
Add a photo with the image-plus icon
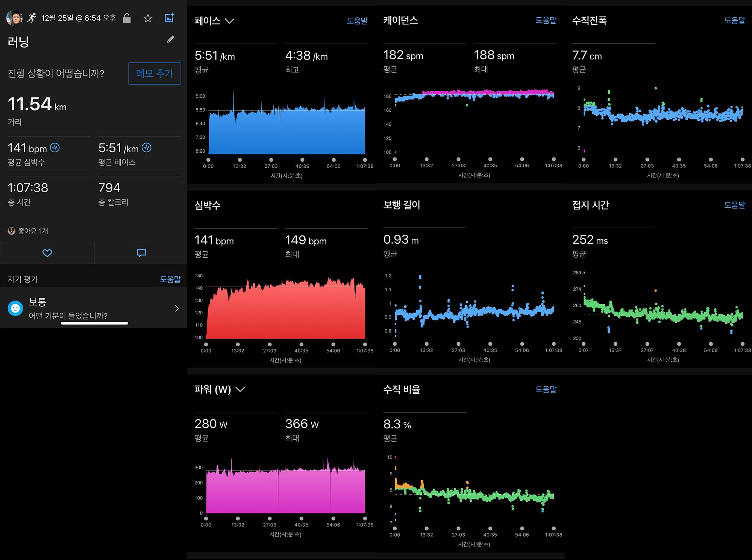tap(170, 18)
